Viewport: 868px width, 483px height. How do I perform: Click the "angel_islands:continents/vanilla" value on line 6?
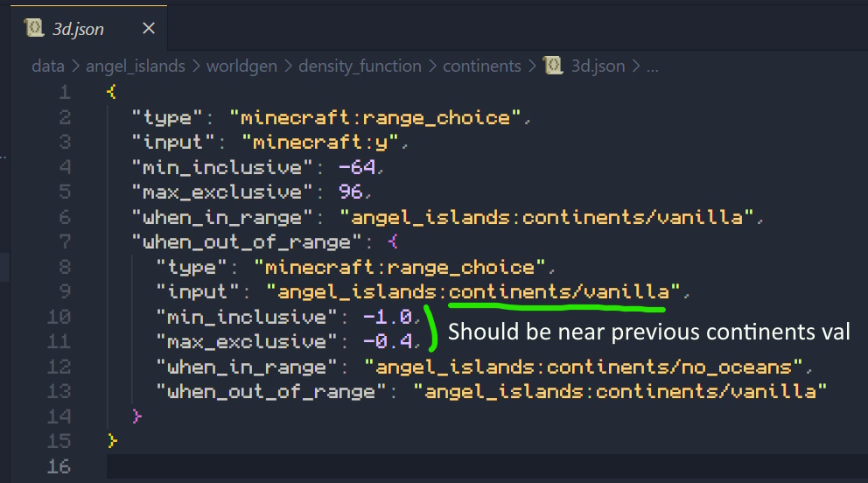pos(547,217)
